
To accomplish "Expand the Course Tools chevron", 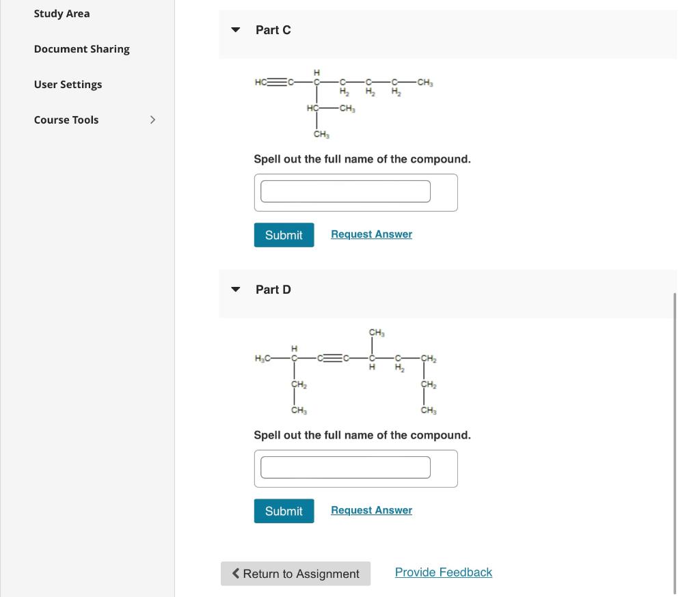I will (x=152, y=120).
